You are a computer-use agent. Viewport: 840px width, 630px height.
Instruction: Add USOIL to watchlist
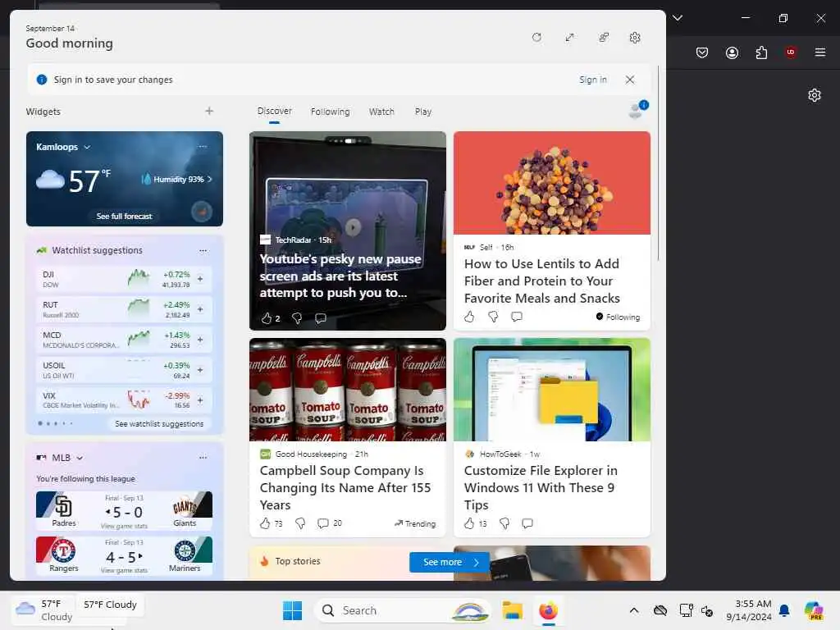(x=200, y=370)
